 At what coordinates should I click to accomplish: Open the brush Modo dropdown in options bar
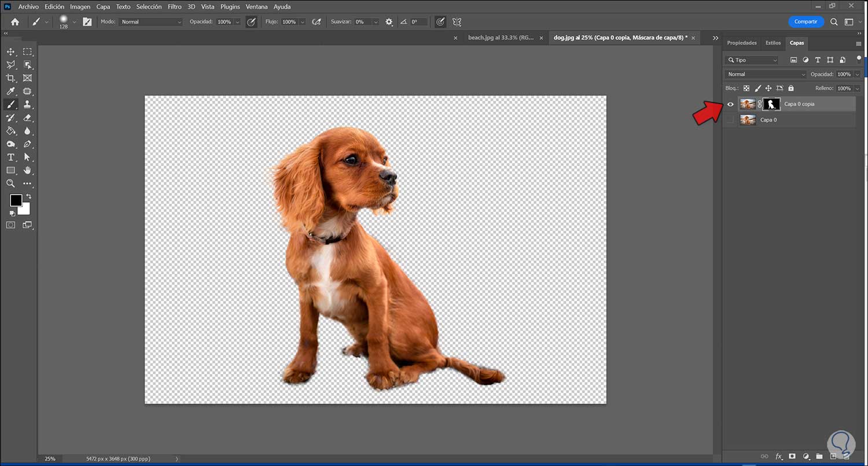(x=150, y=22)
